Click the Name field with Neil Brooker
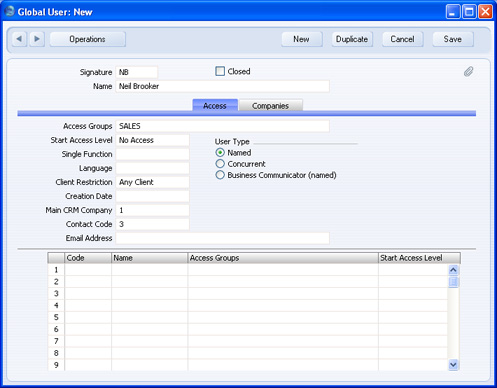The width and height of the screenshot is (497, 388). [223, 86]
